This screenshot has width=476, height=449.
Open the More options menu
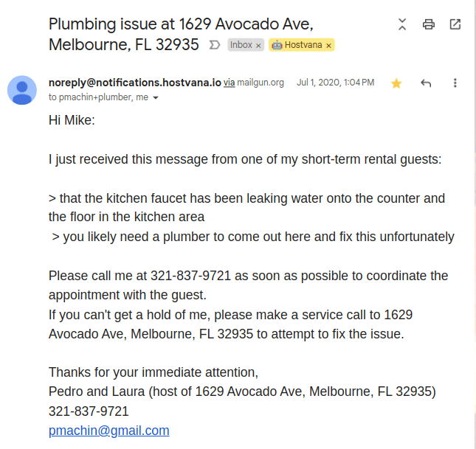click(455, 83)
